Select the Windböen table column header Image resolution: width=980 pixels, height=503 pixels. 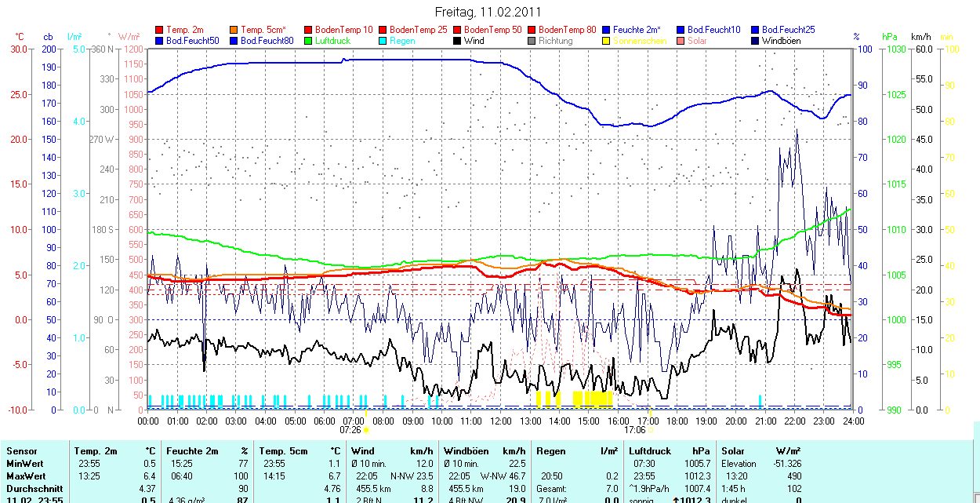pyautogui.click(x=466, y=451)
